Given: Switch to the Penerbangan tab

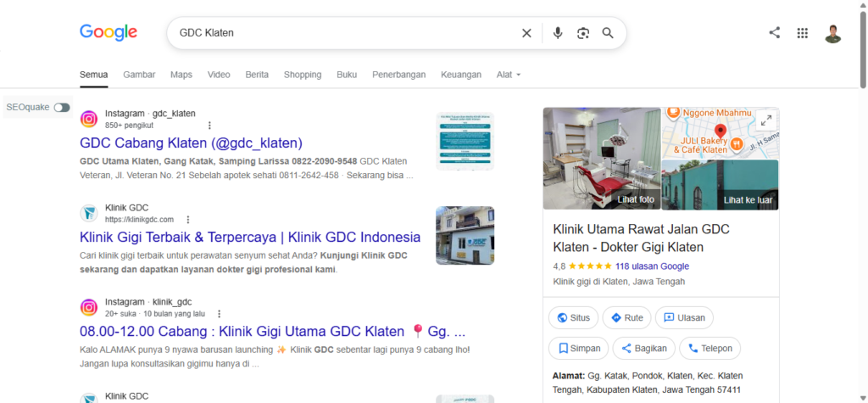Looking at the screenshot, I should pyautogui.click(x=398, y=75).
